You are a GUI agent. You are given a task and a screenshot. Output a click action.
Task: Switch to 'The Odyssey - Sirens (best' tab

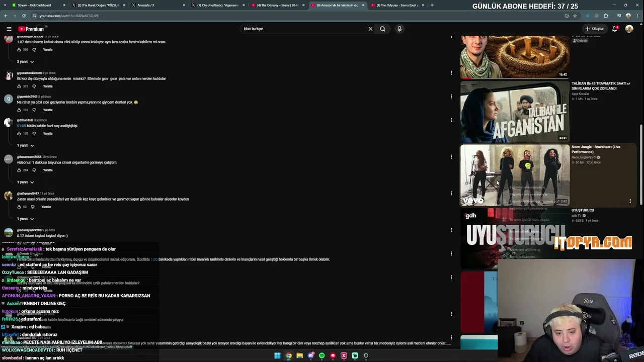tap(397, 5)
